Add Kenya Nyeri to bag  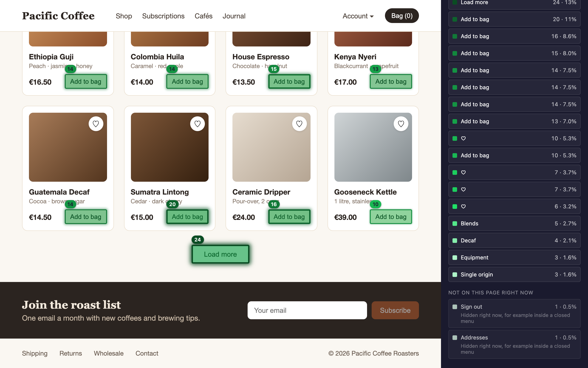point(391,81)
